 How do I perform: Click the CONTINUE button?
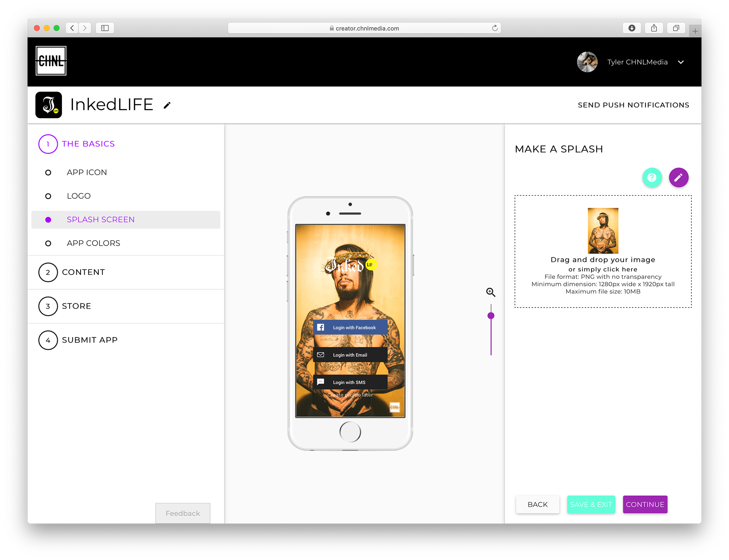[x=645, y=504]
